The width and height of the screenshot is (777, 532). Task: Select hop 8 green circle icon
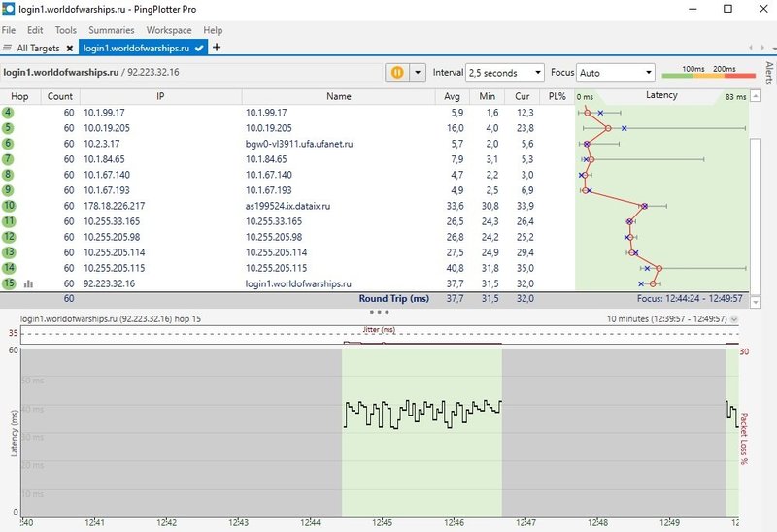pyautogui.click(x=8, y=175)
